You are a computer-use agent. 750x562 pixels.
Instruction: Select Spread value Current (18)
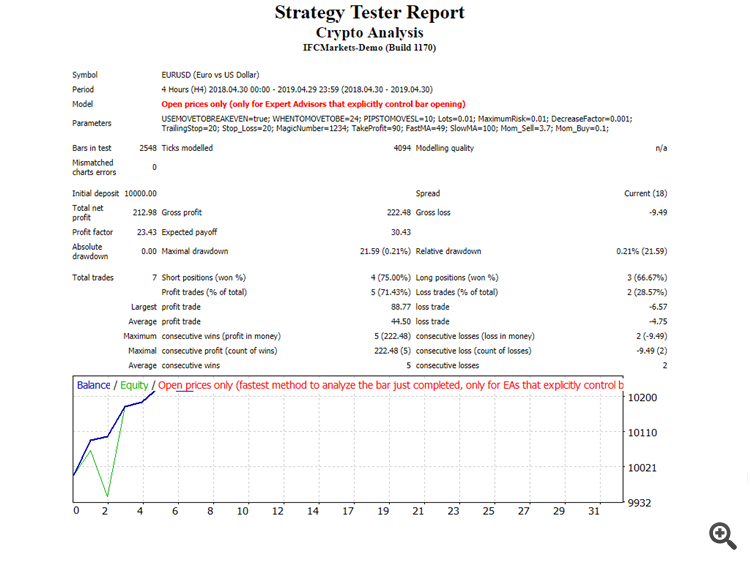645,194
